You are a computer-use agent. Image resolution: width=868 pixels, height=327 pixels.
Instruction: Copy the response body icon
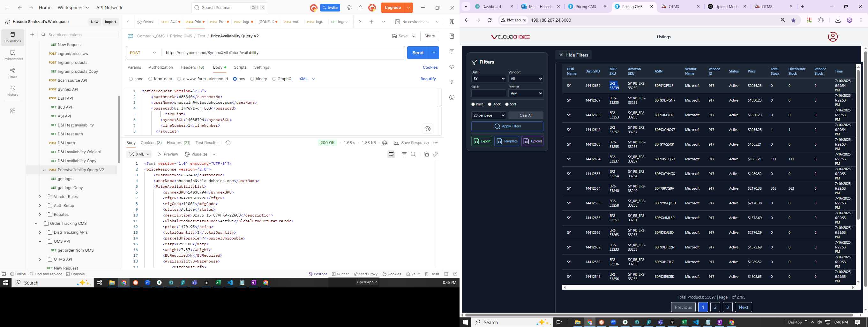click(x=426, y=154)
